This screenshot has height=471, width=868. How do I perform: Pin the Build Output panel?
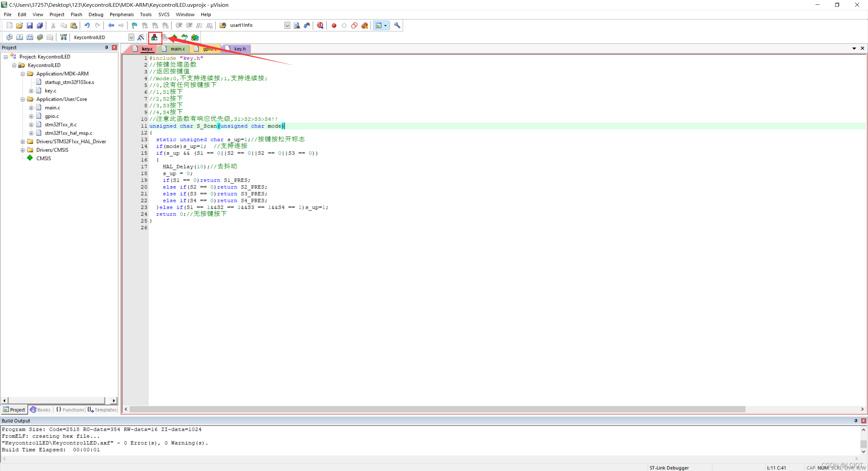855,421
